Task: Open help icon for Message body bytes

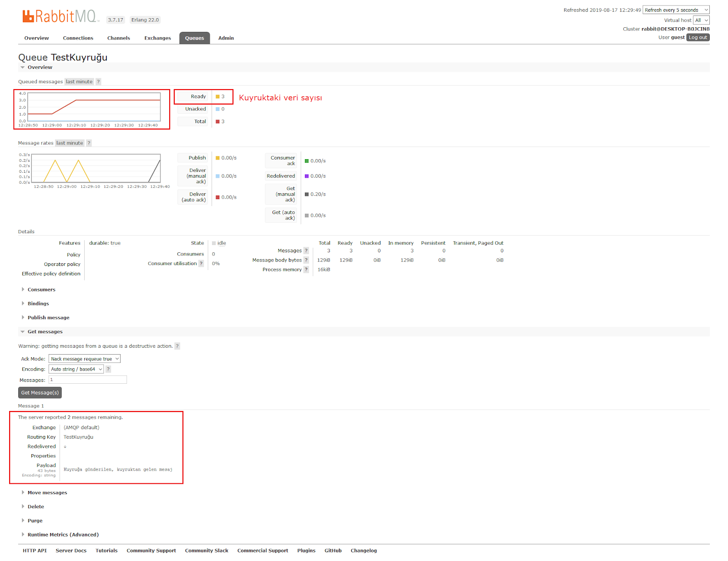Action: point(306,260)
